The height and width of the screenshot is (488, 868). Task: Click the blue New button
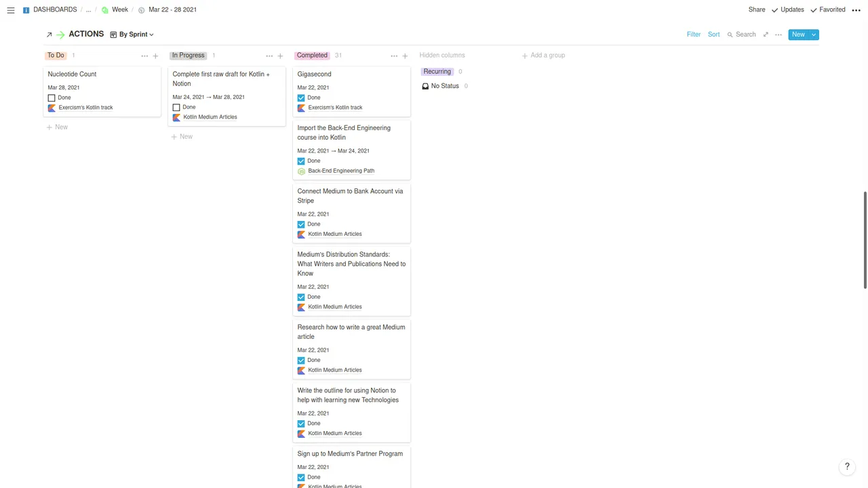click(x=798, y=35)
